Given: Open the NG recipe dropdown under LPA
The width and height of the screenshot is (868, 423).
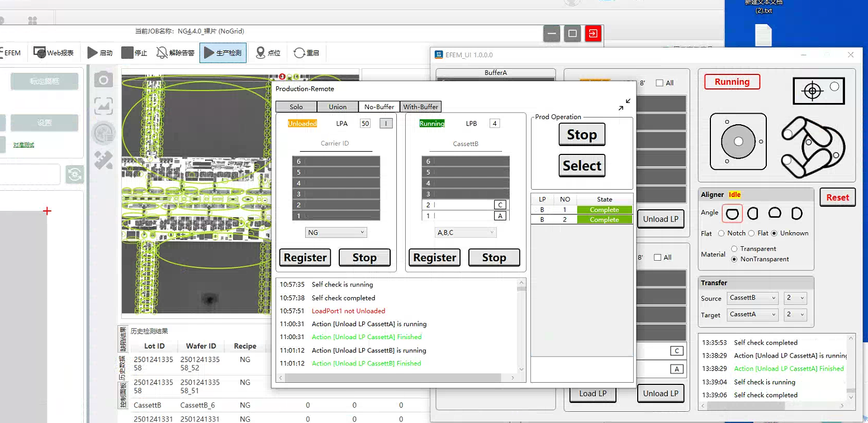Looking at the screenshot, I should [336, 232].
